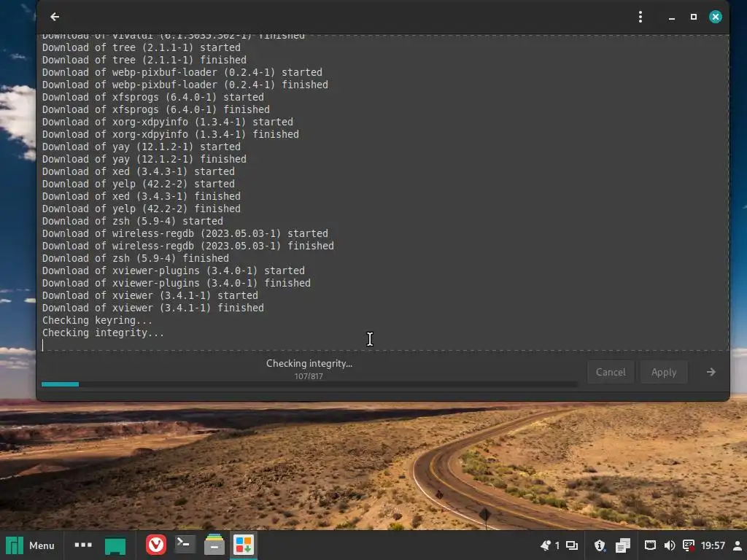This screenshot has width=747, height=560.
Task: Click 'Download of wireless-regdb (2023.05.03-1) finished'
Action: pyautogui.click(x=187, y=246)
